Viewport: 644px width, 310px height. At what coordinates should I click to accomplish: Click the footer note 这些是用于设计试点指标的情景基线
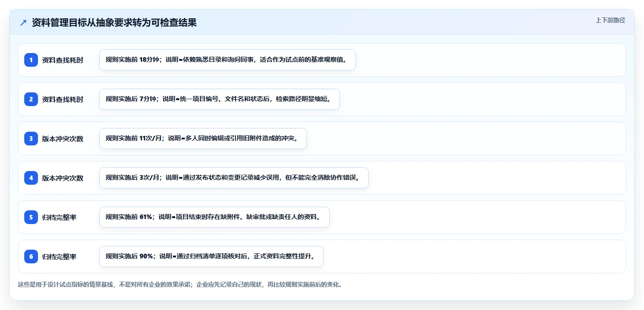[x=180, y=284]
